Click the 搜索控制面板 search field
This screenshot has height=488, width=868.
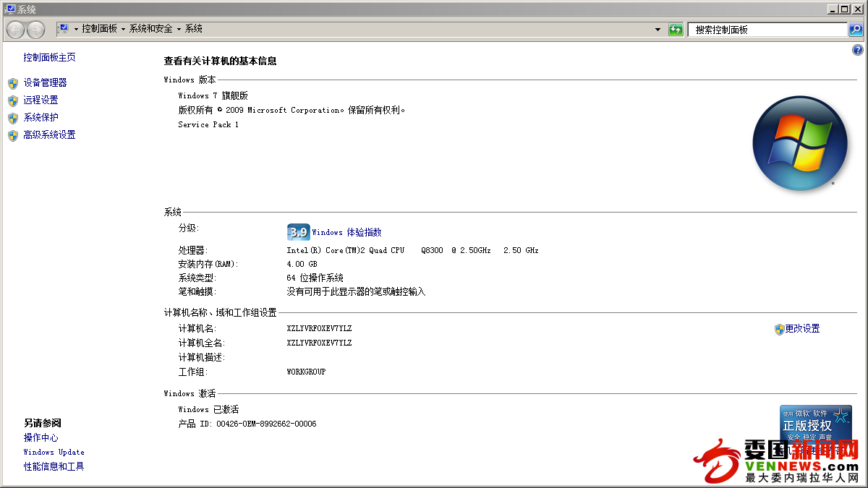click(767, 30)
